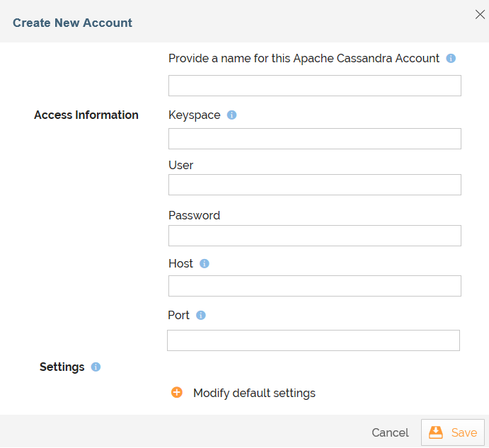Click the info icon next to Settings

pyautogui.click(x=96, y=367)
